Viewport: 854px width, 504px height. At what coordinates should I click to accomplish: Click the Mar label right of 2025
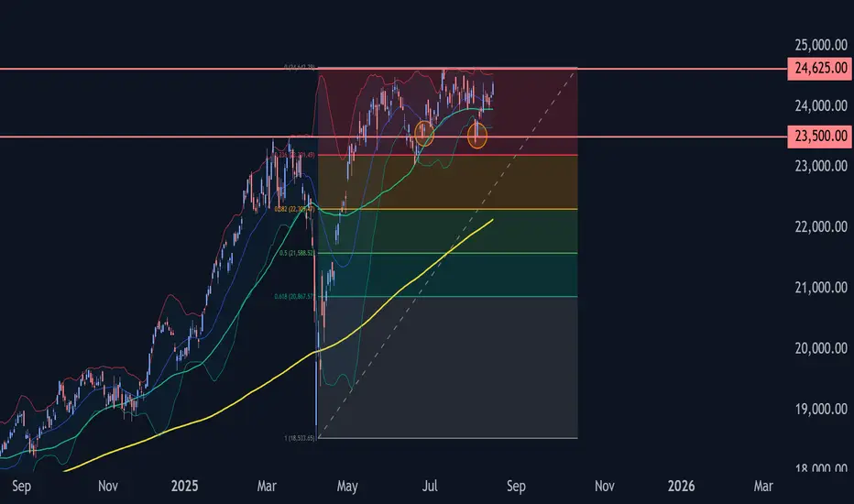coord(267,486)
